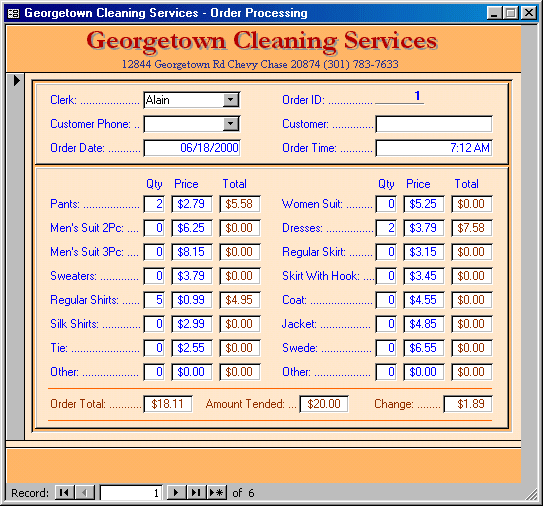Click the record number field
The height and width of the screenshot is (506, 543).
point(131,492)
